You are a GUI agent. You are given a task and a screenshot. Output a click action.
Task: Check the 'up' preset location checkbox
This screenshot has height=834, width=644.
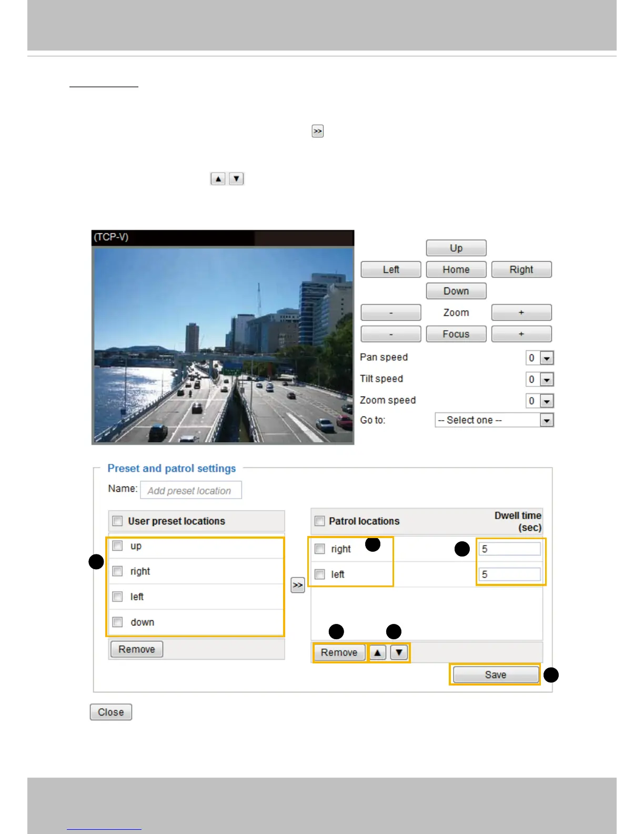coord(117,546)
